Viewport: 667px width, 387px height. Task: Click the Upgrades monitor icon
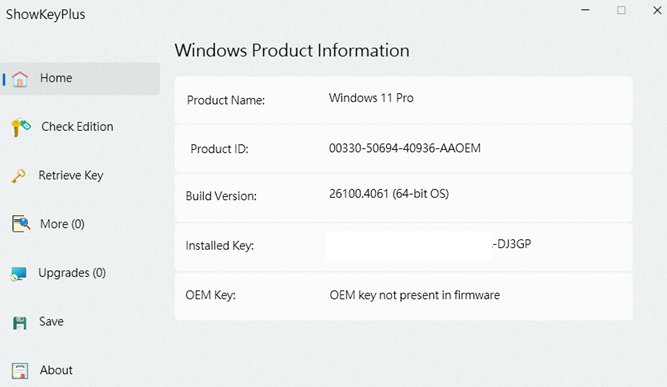tap(19, 274)
